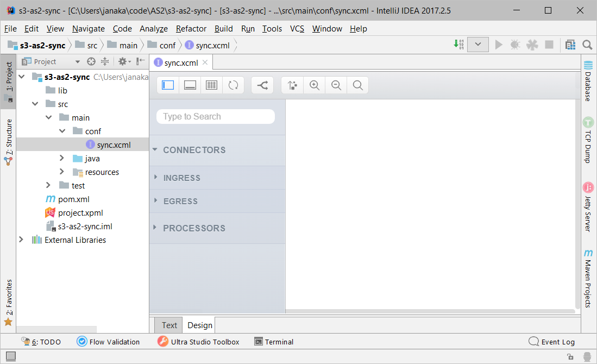
Task: Open the Event Log
Action: point(552,342)
